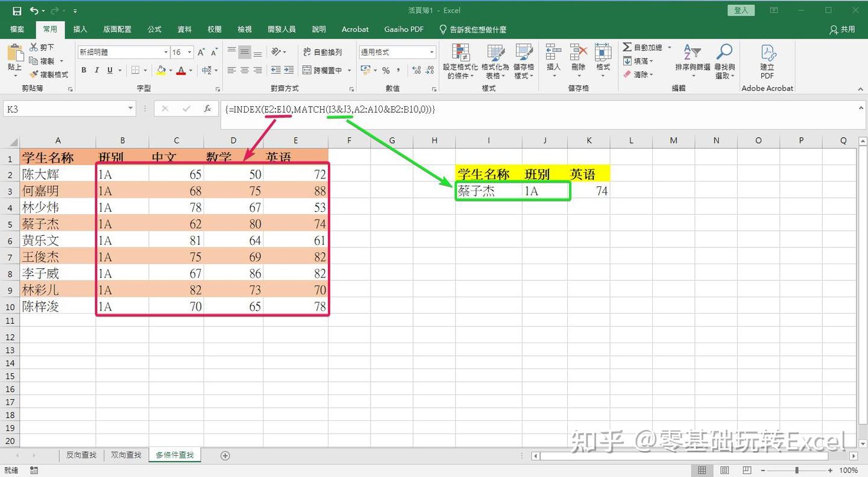Viewport: 868px width, 477px height.
Task: Open the 双向查找 sheet tab
Action: 125,455
